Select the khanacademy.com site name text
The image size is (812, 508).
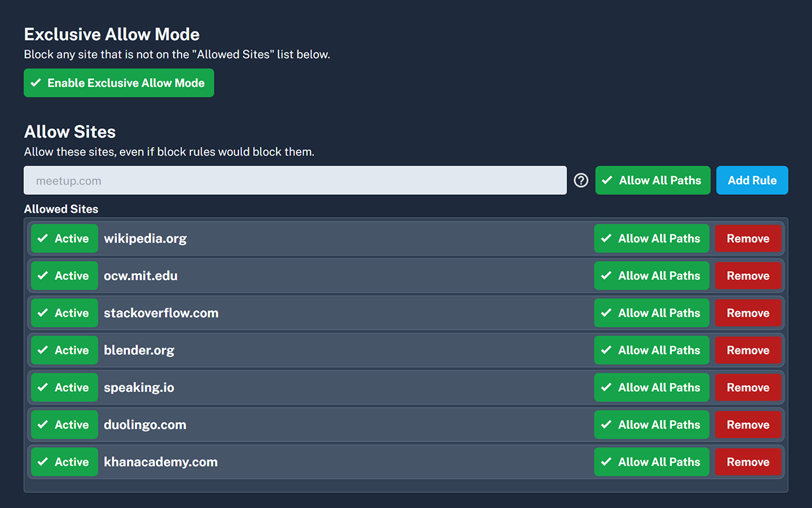(160, 462)
